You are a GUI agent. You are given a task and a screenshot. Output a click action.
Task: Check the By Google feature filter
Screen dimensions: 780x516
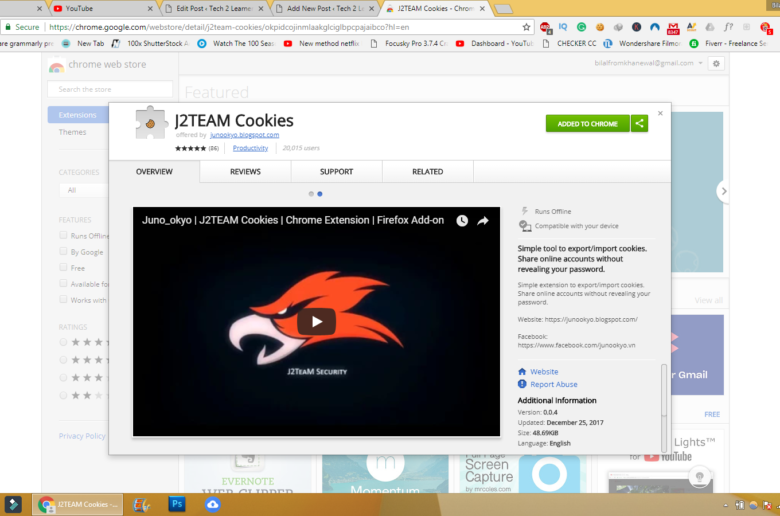[x=63, y=251]
